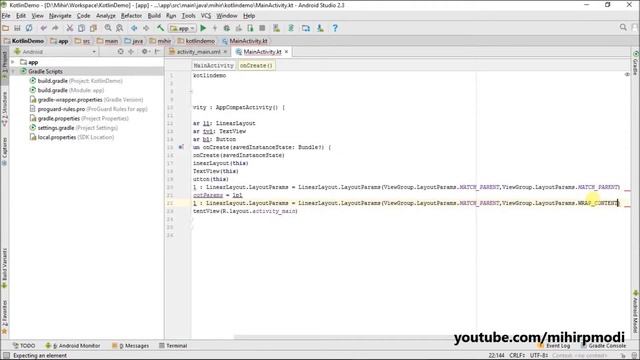This screenshot has height=360, width=640.
Task: Click the kotlindemo breadcrumb folder
Action: point(196,41)
